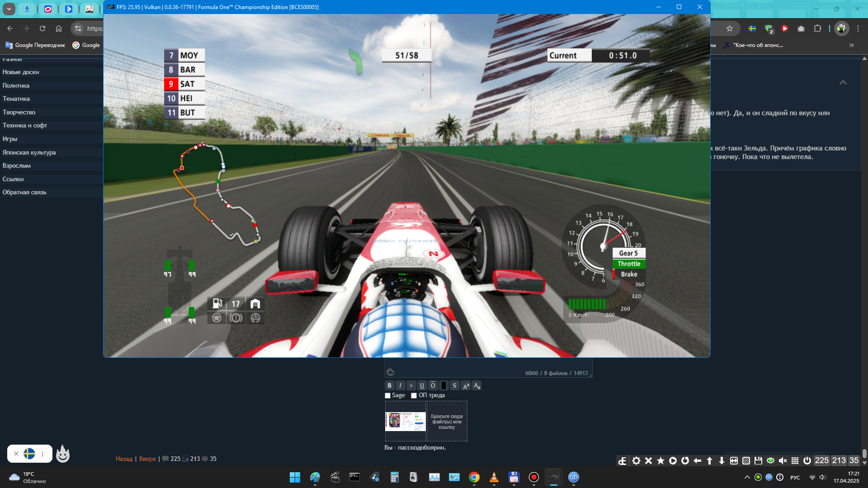Viewport: 868px width, 488px height.
Task: Click the power icon in bottom panel
Action: [x=807, y=460]
